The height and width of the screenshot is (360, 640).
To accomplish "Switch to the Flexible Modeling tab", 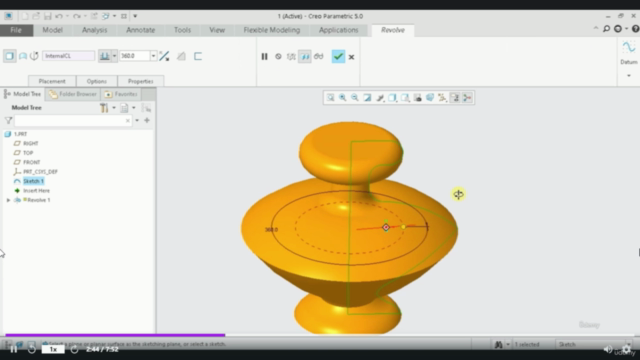I will 271,30.
